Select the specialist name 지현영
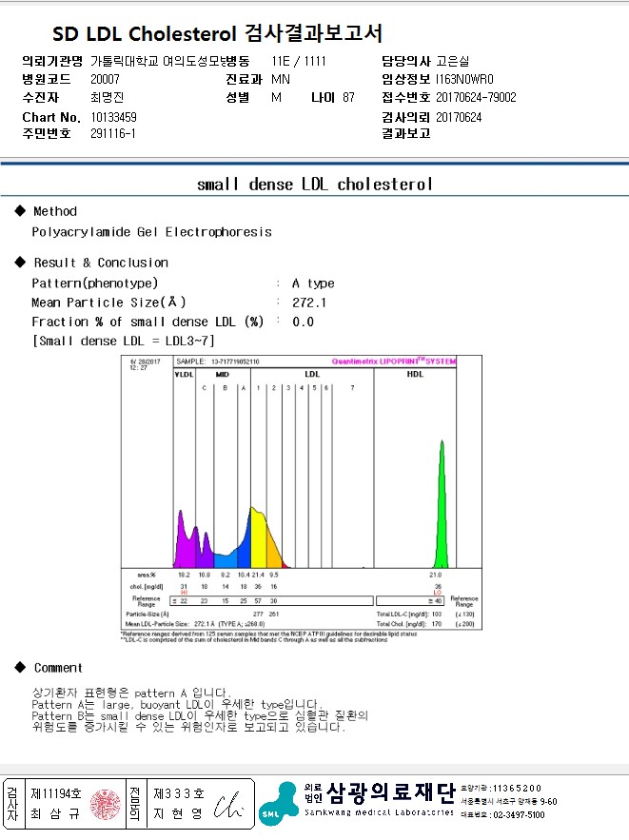This screenshot has width=629, height=840. [178, 813]
